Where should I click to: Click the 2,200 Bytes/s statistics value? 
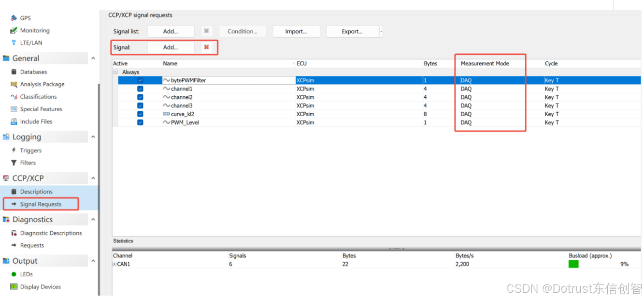462,264
